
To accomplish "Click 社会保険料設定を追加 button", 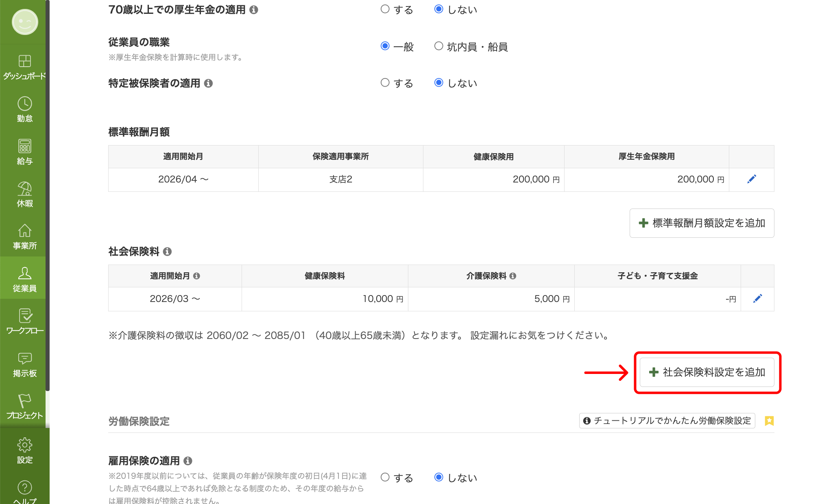I will [x=707, y=372].
